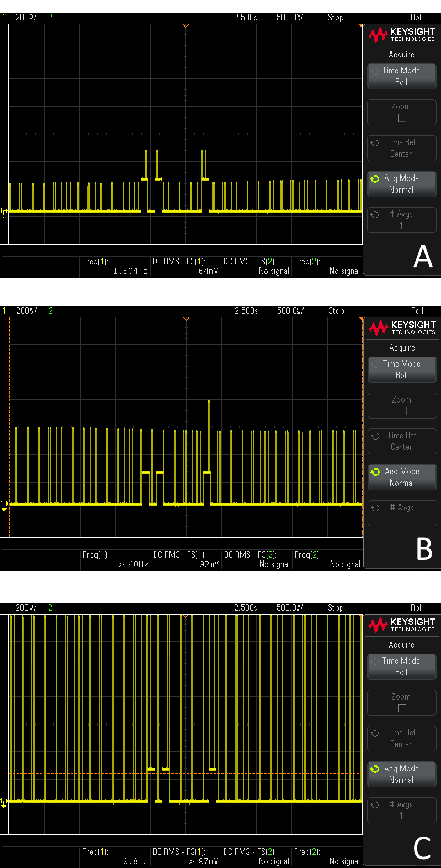Screen dimensions: 441x868
Task: Click orange trigger time marker atop panel B
Action: [x=186, y=319]
